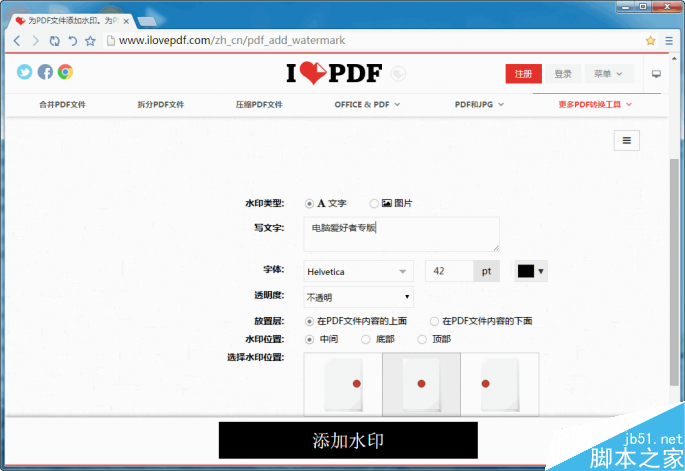The width and height of the screenshot is (685, 471).
Task: Choose top watermark position
Action: [x=422, y=339]
